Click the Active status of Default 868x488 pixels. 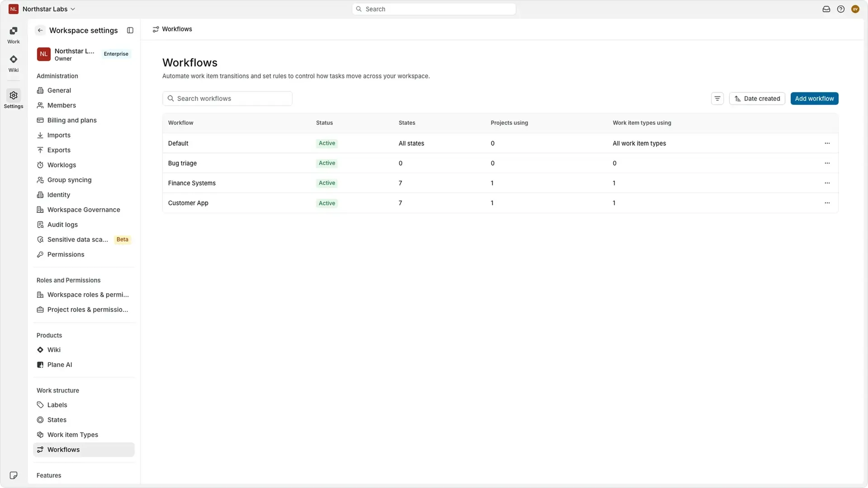click(327, 143)
